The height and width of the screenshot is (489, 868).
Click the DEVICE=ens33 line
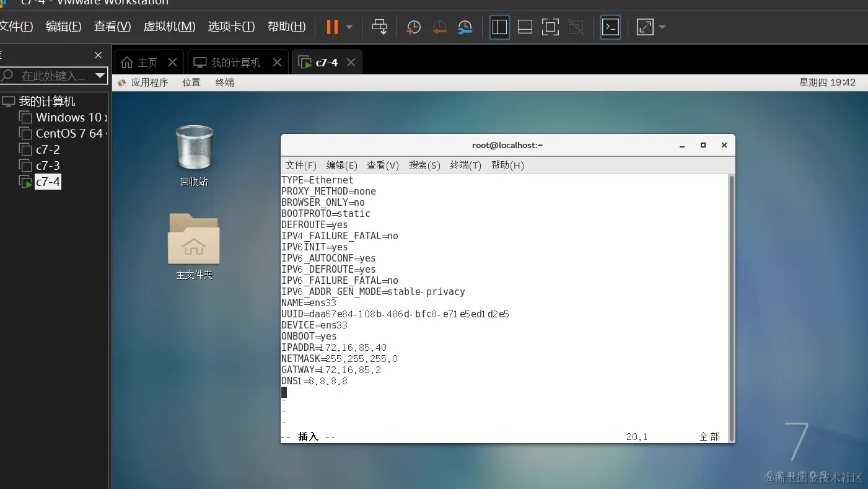click(315, 325)
